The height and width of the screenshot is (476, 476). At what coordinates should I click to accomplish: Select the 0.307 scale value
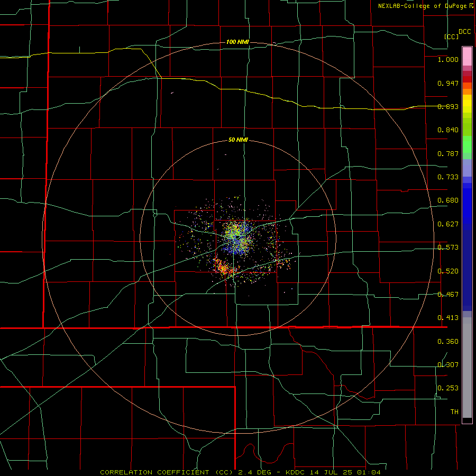(x=448, y=364)
